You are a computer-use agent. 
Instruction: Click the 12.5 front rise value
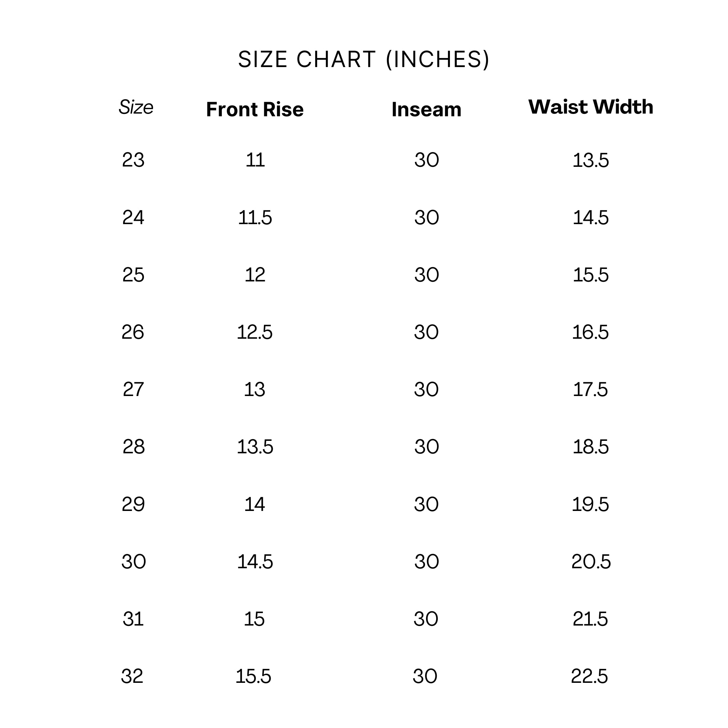point(254,332)
